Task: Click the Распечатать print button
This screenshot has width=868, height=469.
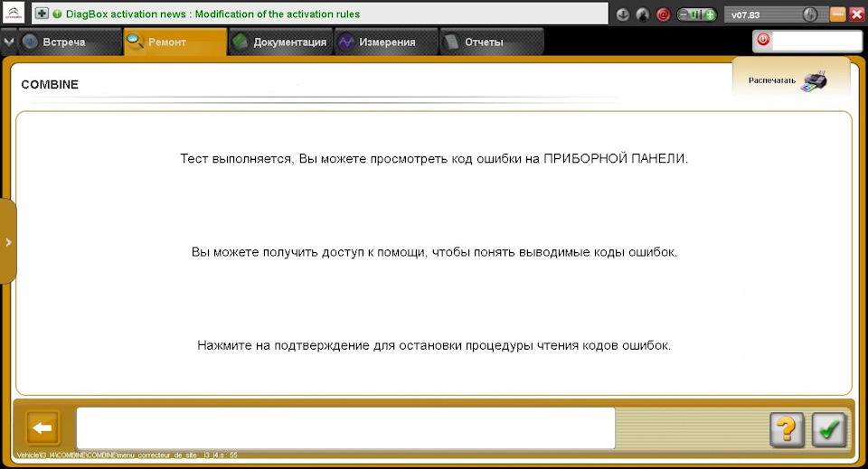Action: 790,80
